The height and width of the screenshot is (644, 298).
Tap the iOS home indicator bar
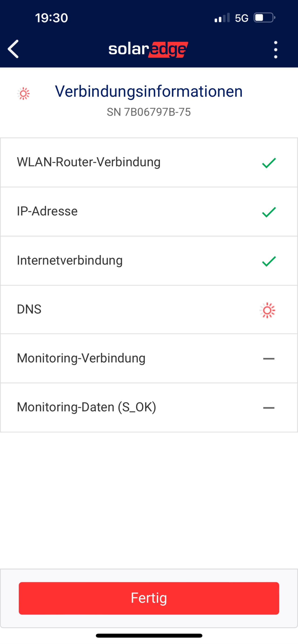[x=149, y=635]
